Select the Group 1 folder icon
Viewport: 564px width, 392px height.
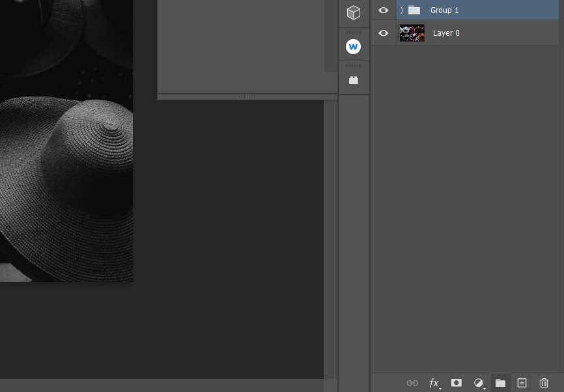414,10
